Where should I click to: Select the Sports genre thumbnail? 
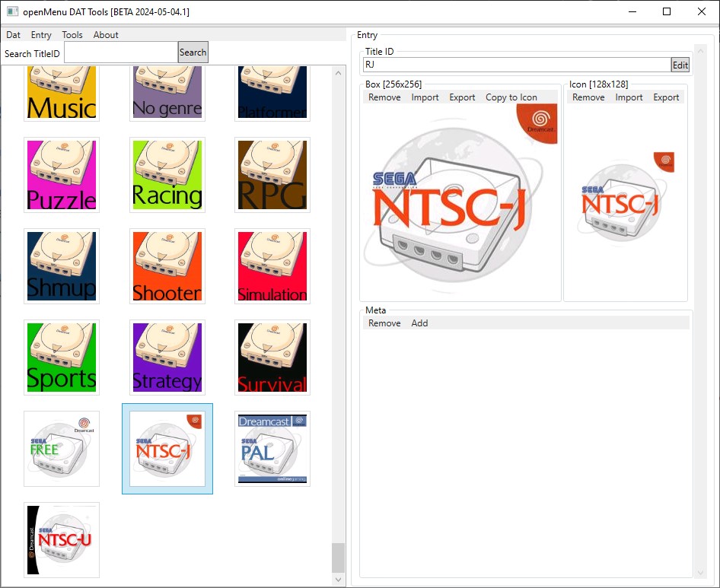[x=62, y=358]
